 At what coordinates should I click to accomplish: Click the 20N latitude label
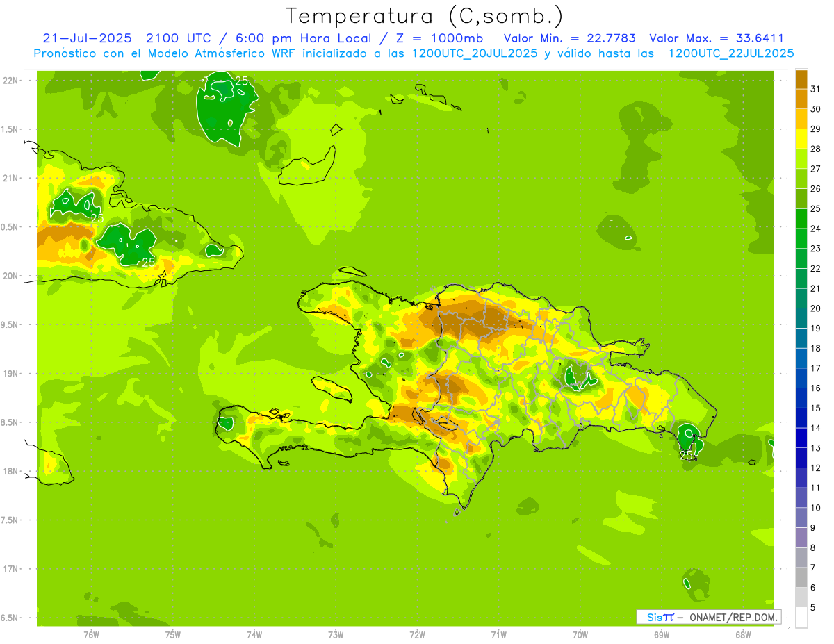(x=10, y=276)
